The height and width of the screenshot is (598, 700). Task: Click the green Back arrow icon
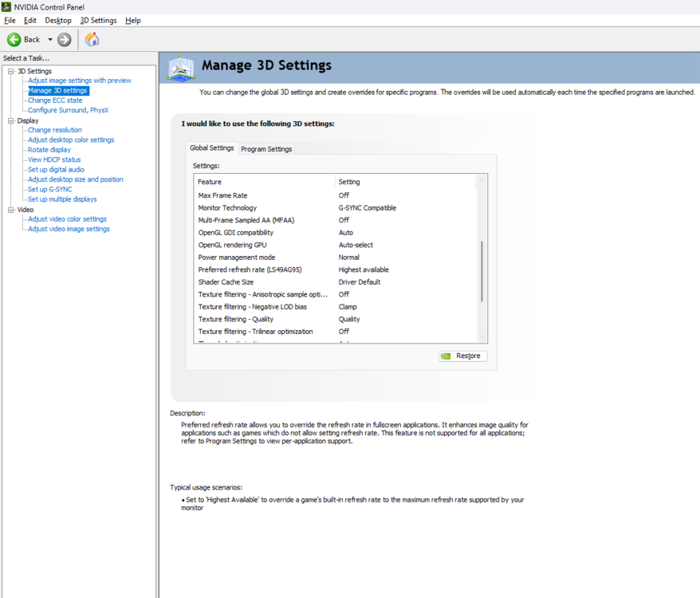pos(14,40)
